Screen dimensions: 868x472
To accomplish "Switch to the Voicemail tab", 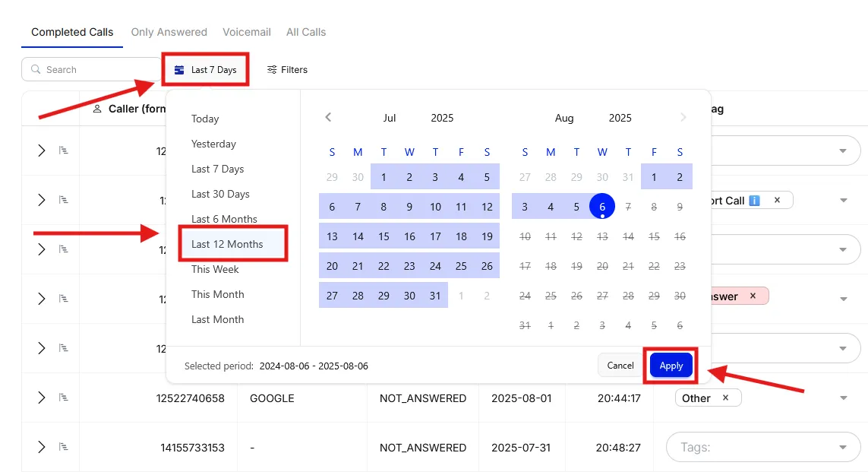I will [x=247, y=32].
